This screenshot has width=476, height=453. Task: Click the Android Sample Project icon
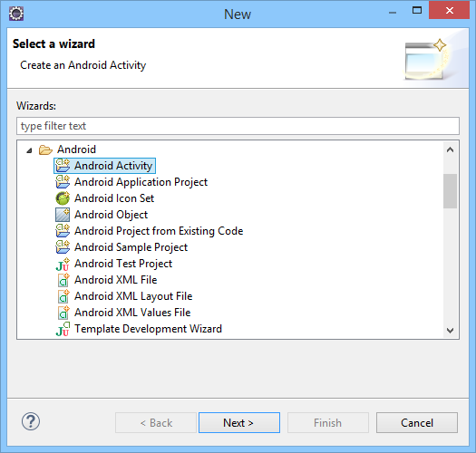pyautogui.click(x=63, y=247)
